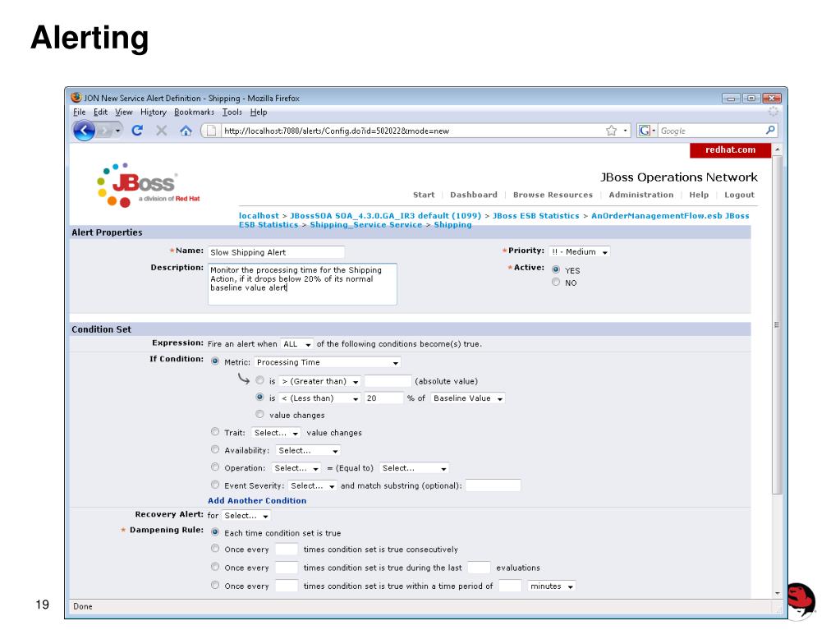The image size is (840, 630).
Task: Open the Bookmarks menu
Action: 194,112
